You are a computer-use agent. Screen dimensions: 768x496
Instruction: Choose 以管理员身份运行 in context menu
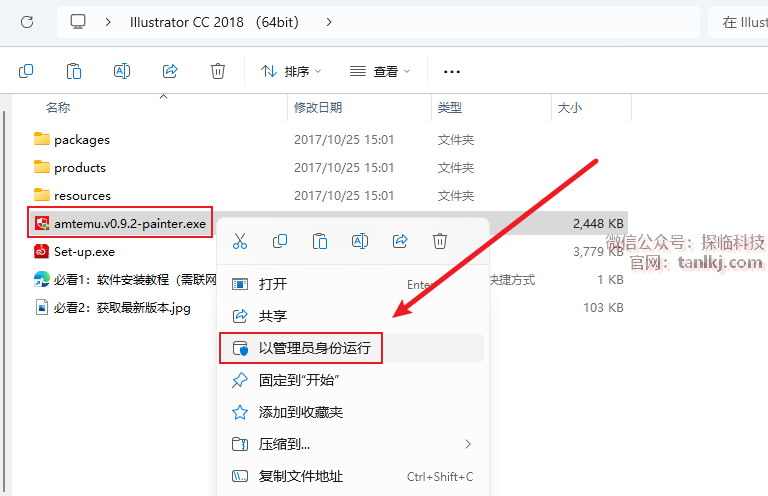352,348
